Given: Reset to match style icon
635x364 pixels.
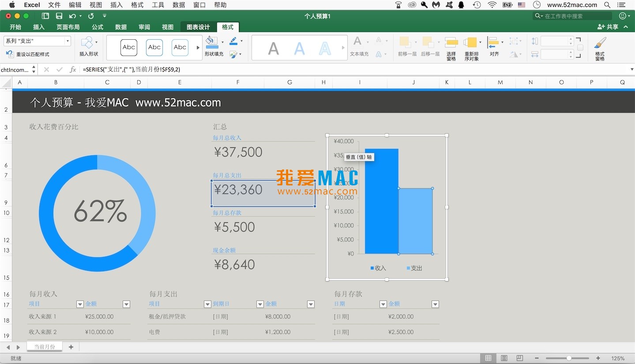Looking at the screenshot, I should (x=10, y=54).
